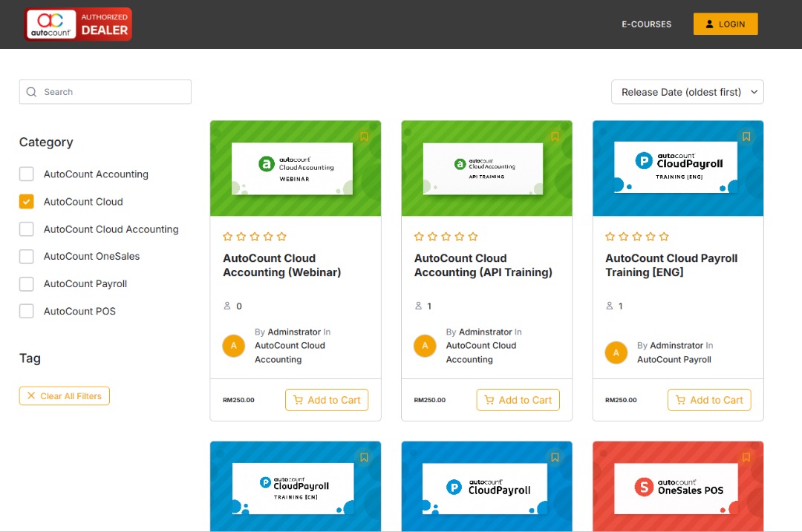
Task: Bookmark the Cloud Payroll Training [CN] course
Action: point(364,458)
